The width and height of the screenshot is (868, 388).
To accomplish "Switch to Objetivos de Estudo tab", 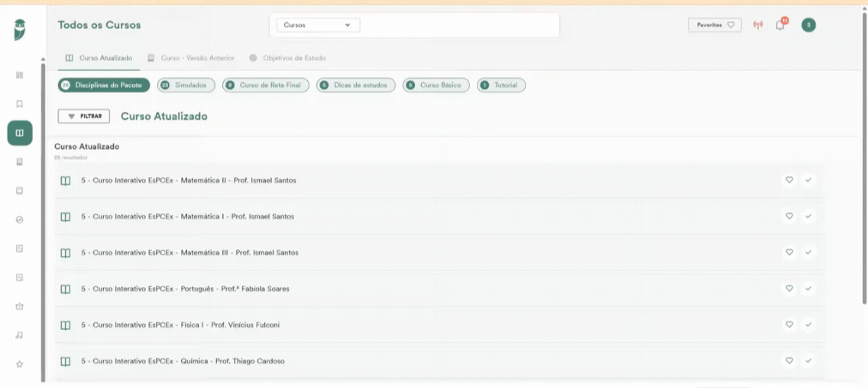I will pyautogui.click(x=287, y=58).
